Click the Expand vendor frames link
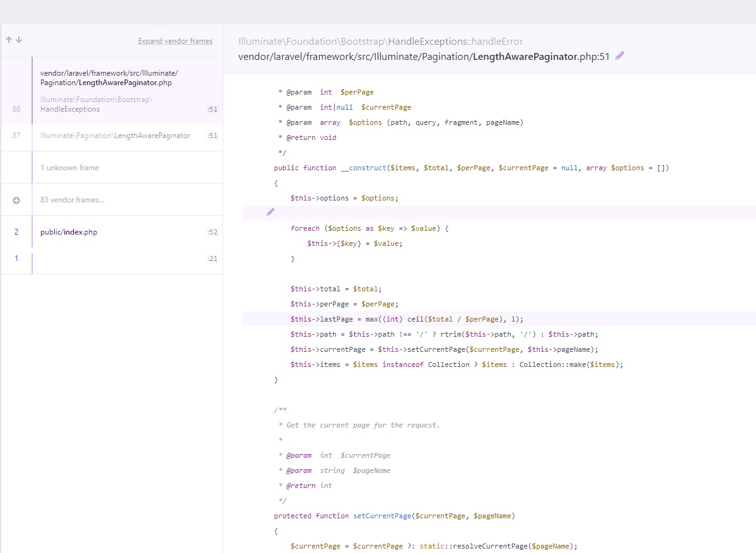The image size is (756, 553). [175, 40]
